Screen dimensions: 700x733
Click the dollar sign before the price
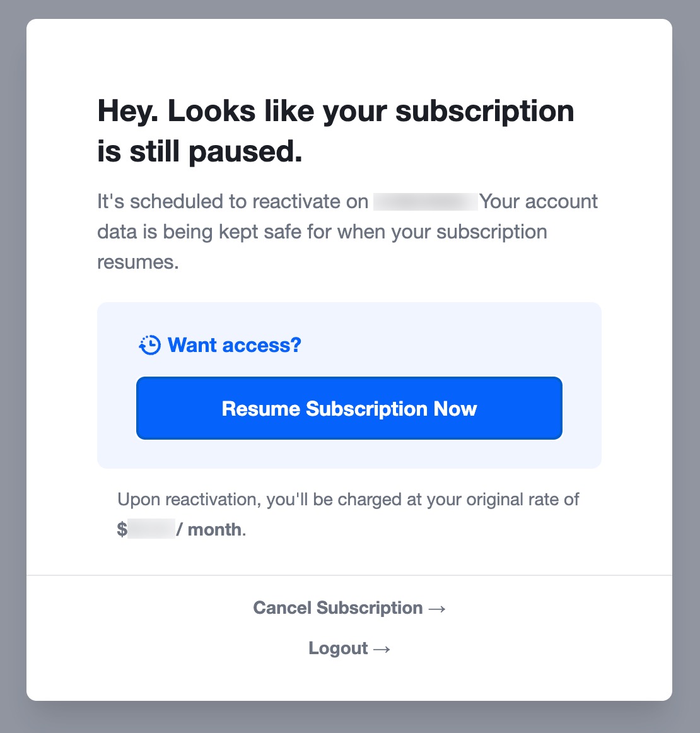coord(122,529)
